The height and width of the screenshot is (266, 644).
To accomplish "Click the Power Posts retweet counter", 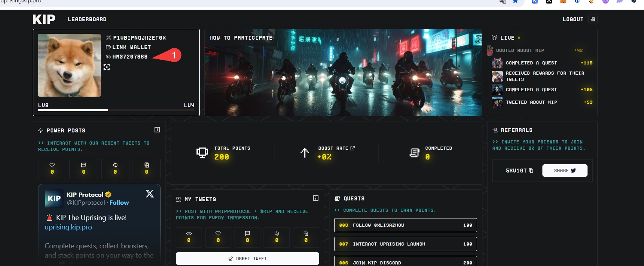I will click(115, 169).
